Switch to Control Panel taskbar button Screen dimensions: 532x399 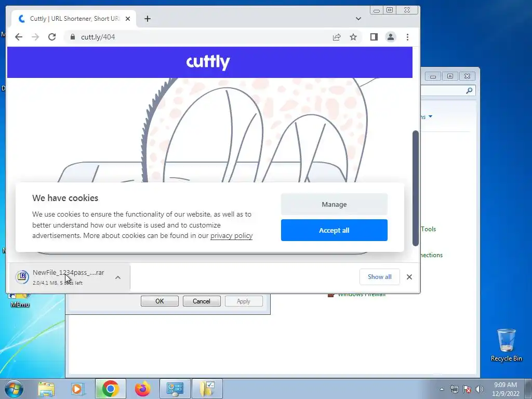click(175, 389)
